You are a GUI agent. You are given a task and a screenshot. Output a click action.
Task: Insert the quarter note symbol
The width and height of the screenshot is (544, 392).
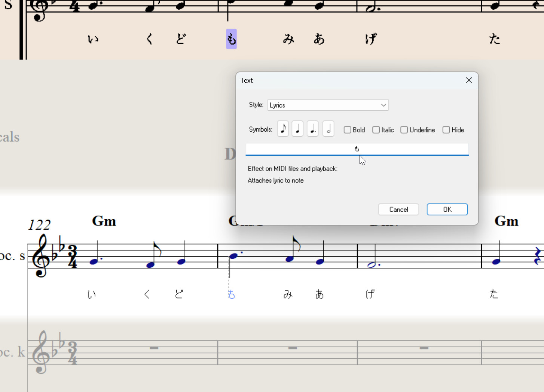(297, 129)
